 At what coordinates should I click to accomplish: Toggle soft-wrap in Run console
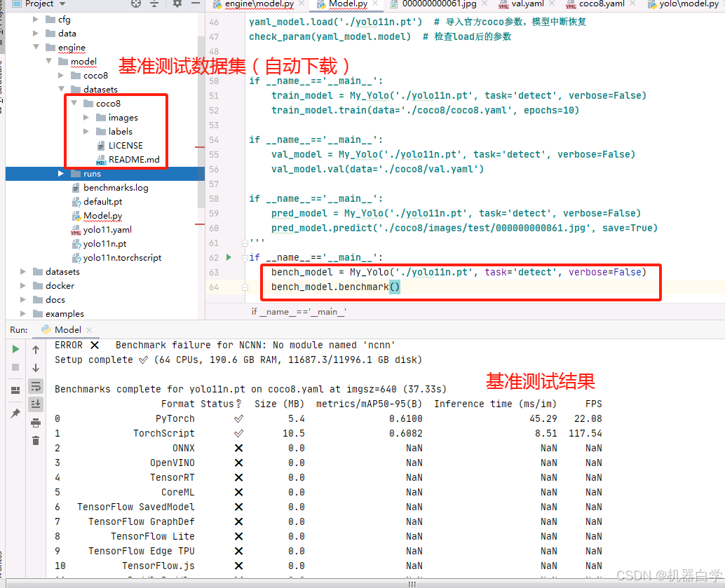pos(36,386)
